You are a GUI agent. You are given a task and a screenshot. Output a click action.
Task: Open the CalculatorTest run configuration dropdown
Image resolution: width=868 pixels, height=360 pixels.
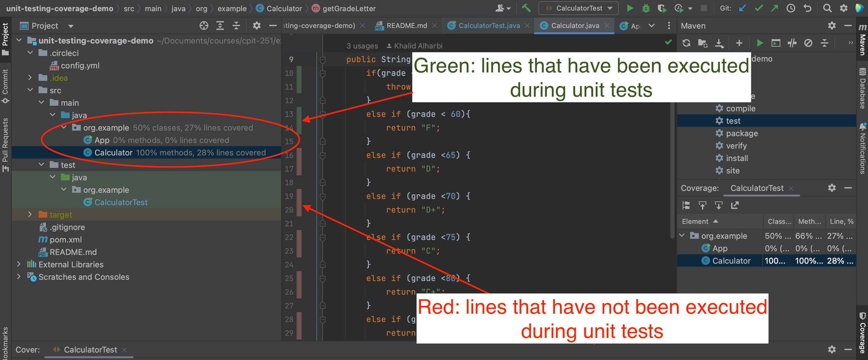point(579,8)
